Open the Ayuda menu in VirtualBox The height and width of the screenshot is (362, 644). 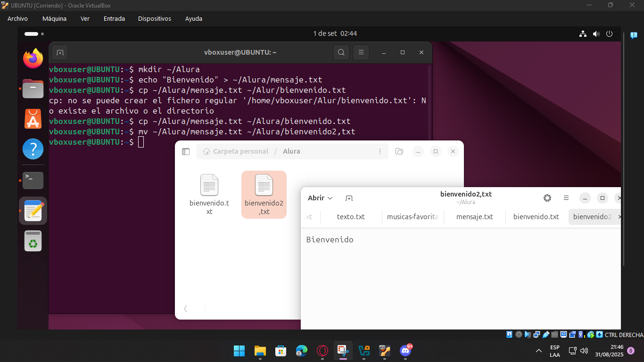[194, 18]
